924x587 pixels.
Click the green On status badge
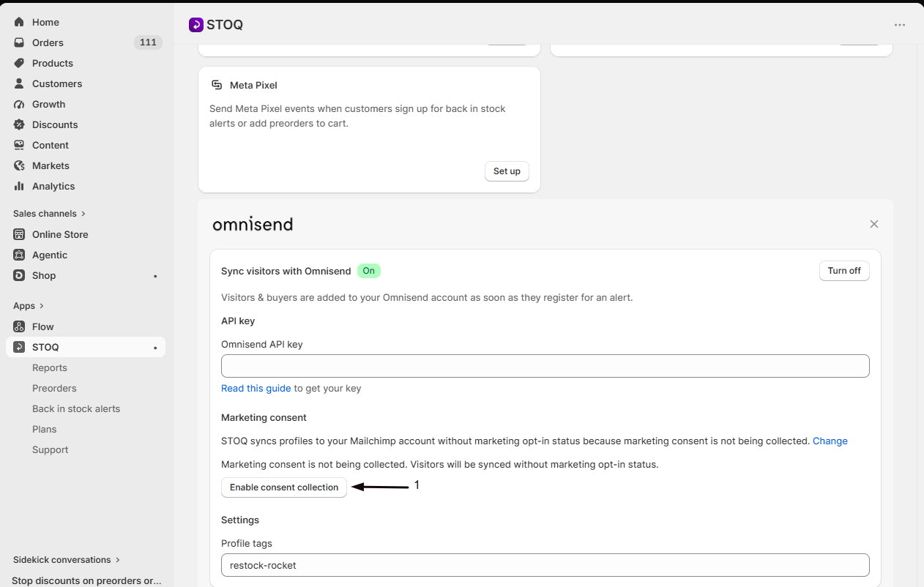point(369,271)
